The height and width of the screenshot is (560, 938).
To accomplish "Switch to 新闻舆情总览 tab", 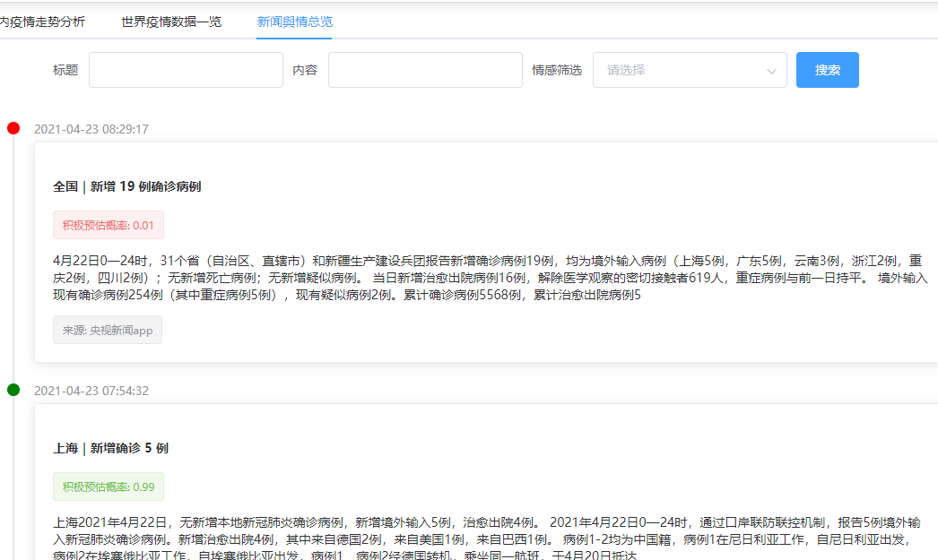I will click(294, 22).
